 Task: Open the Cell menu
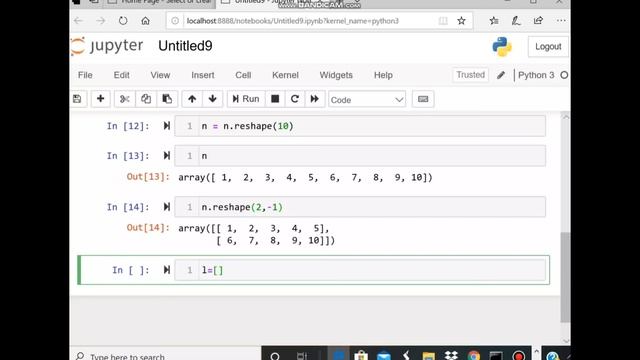[243, 75]
